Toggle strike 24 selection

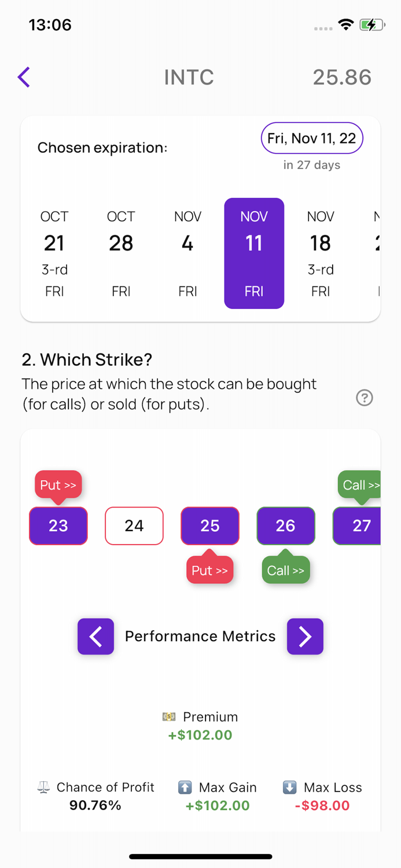(x=134, y=526)
